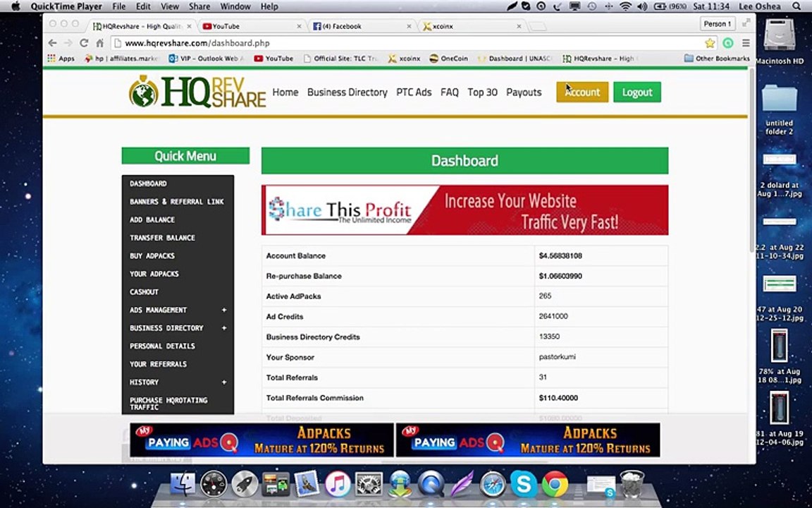Click the HQ RevShare site logo
The image size is (812, 508).
tap(197, 92)
